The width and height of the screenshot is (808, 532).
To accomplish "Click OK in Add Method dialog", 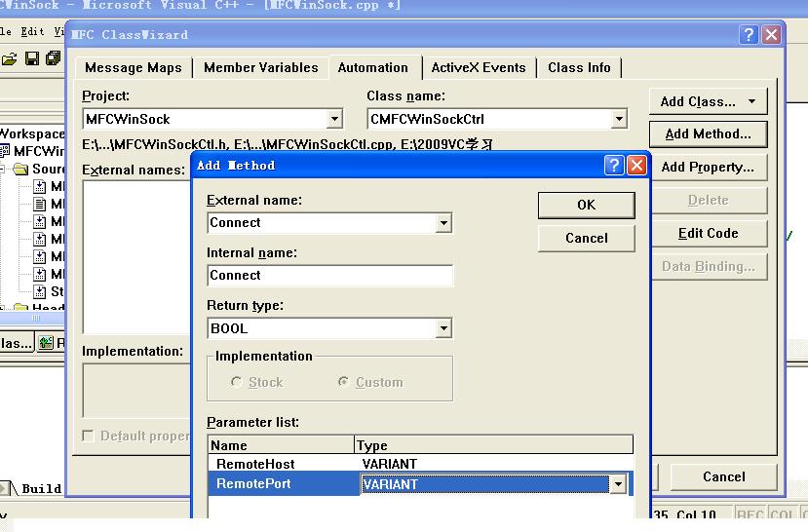I will [x=587, y=205].
